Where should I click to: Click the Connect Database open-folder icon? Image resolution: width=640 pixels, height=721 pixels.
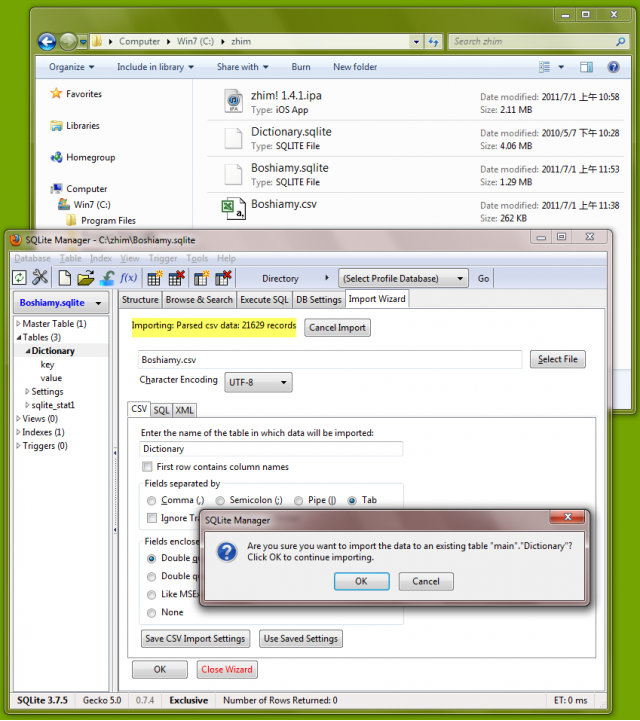[x=86, y=278]
